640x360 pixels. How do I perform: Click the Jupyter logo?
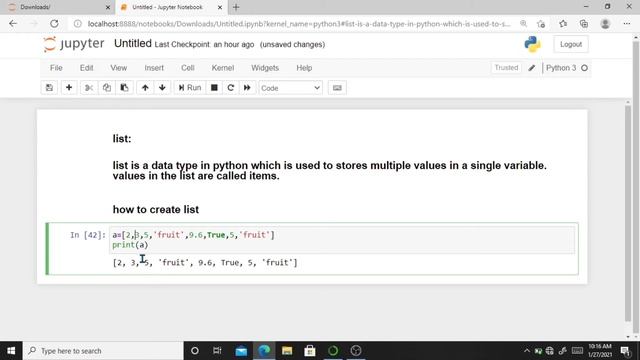74,44
